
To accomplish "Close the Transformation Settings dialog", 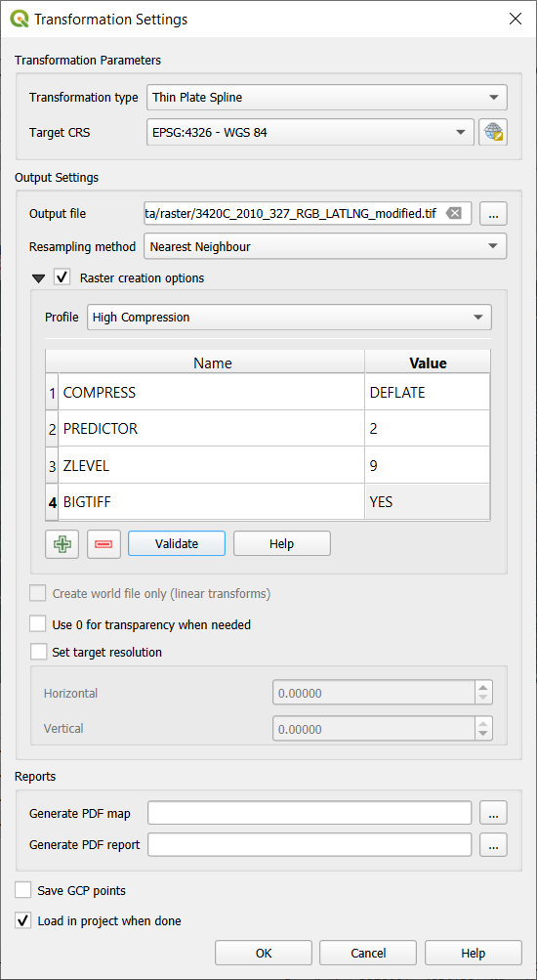I will pyautogui.click(x=516, y=19).
